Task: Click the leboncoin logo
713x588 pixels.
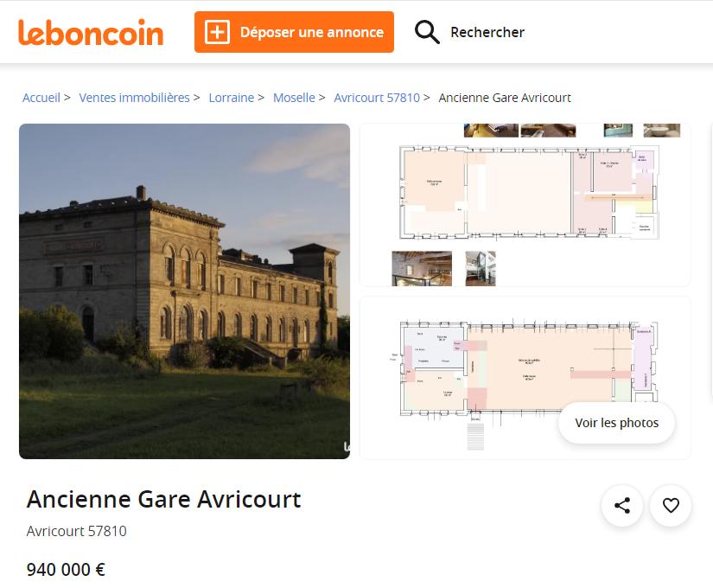Action: pyautogui.click(x=91, y=33)
